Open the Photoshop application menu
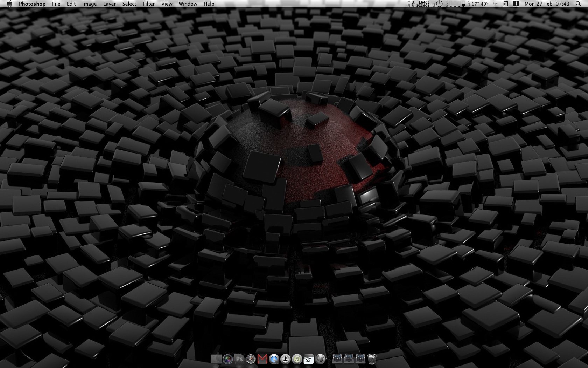The image size is (588, 368). coord(32,4)
